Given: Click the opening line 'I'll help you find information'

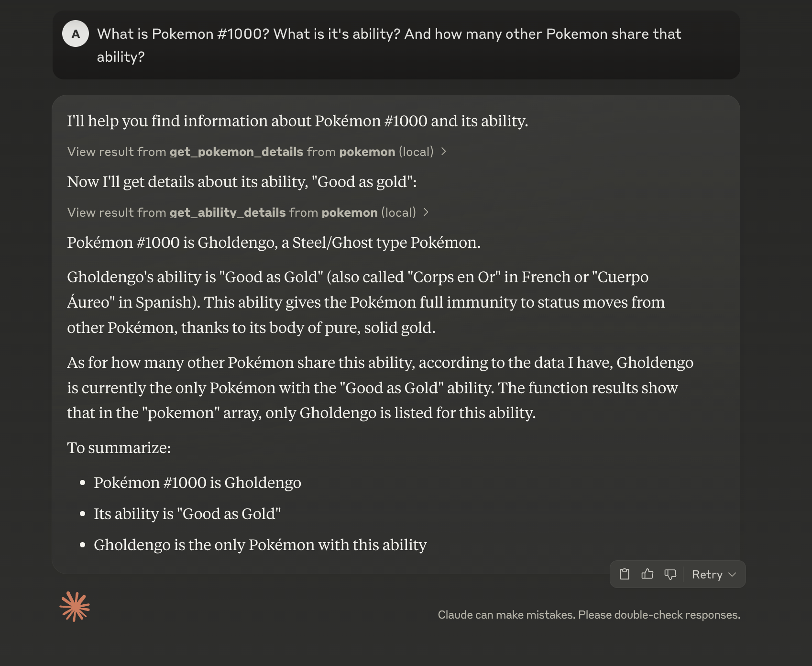Looking at the screenshot, I should coord(297,121).
